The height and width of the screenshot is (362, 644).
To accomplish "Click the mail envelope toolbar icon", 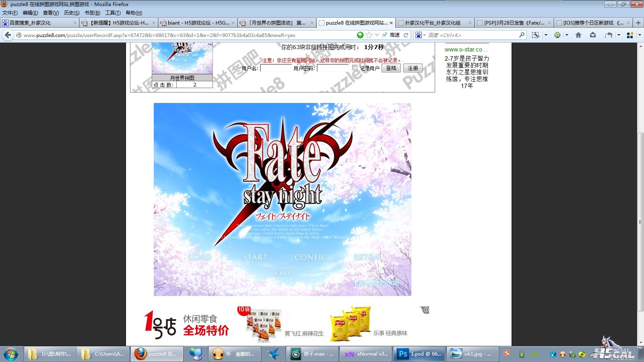I will [593, 35].
